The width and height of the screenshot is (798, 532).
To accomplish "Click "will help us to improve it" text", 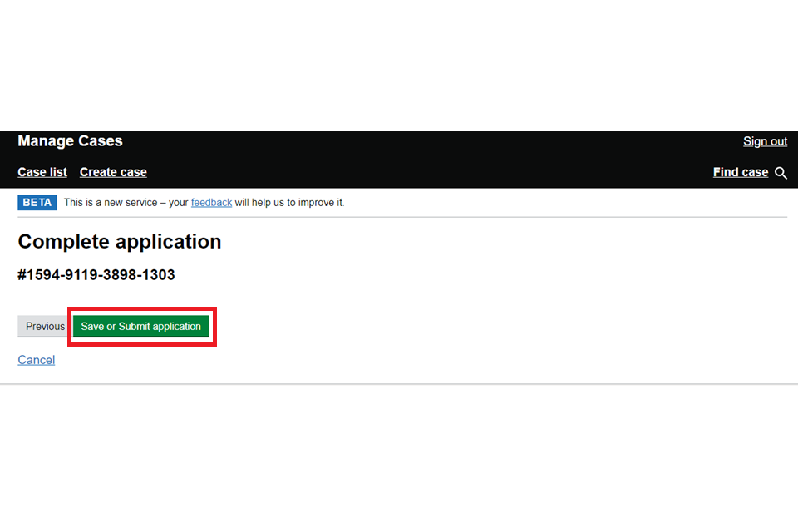I will 289,202.
